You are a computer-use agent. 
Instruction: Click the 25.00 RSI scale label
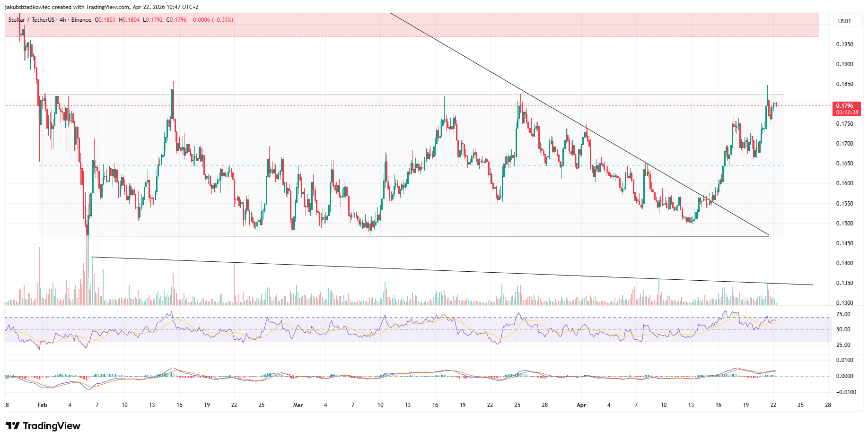pyautogui.click(x=843, y=345)
